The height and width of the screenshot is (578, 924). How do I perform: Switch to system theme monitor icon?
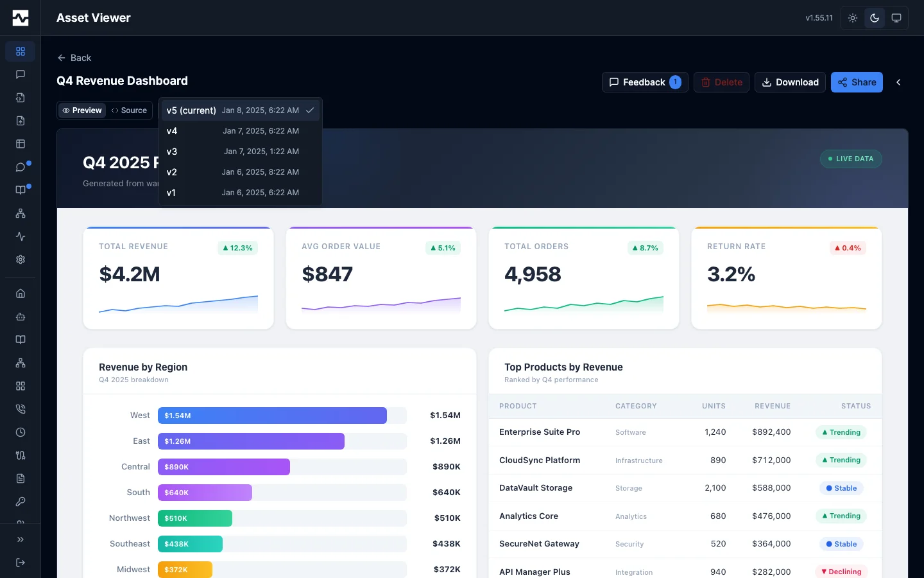click(x=896, y=18)
